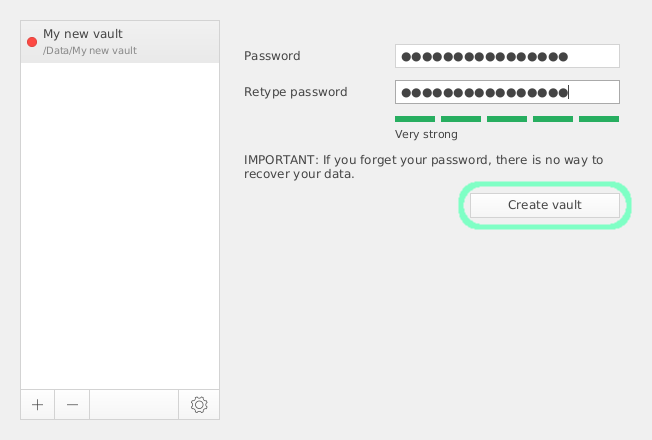
Task: Click the minus icon to remove vault
Action: pyautogui.click(x=72, y=405)
